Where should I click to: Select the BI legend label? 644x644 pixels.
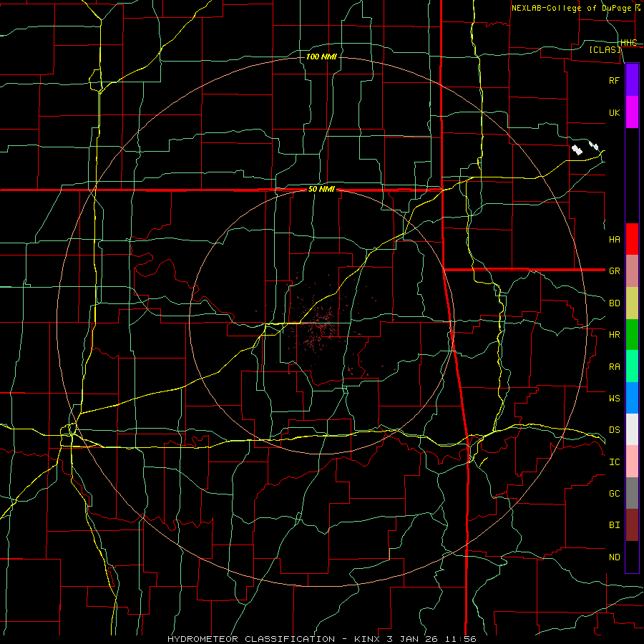pos(614,525)
